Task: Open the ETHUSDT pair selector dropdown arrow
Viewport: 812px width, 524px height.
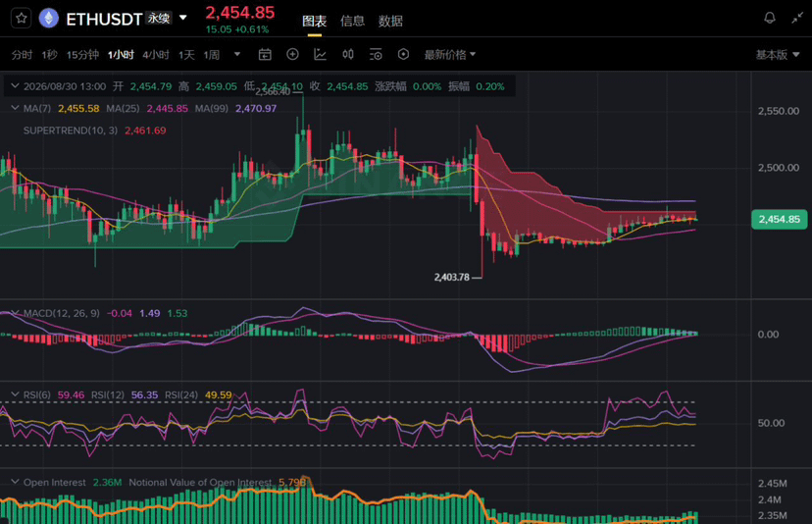Action: click(x=182, y=18)
